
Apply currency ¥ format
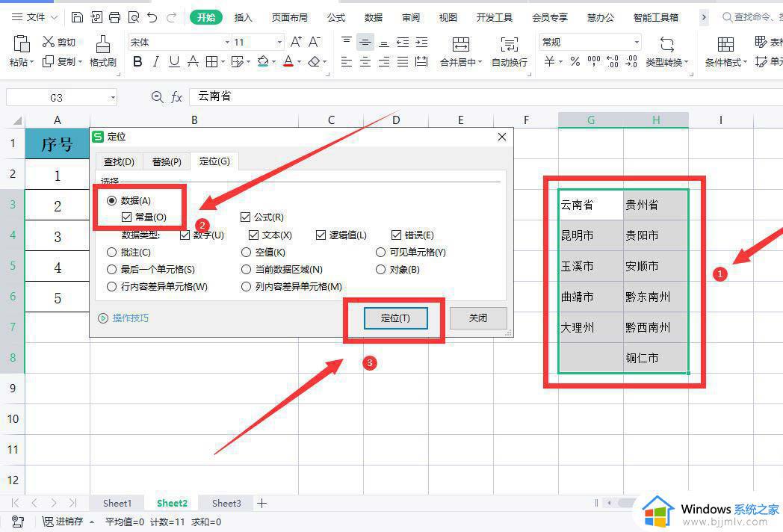pos(549,61)
